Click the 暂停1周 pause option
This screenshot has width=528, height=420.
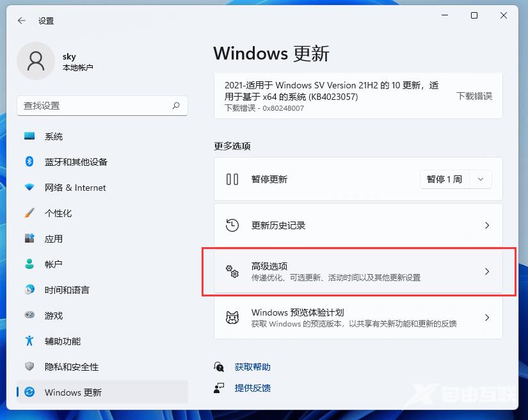(444, 179)
